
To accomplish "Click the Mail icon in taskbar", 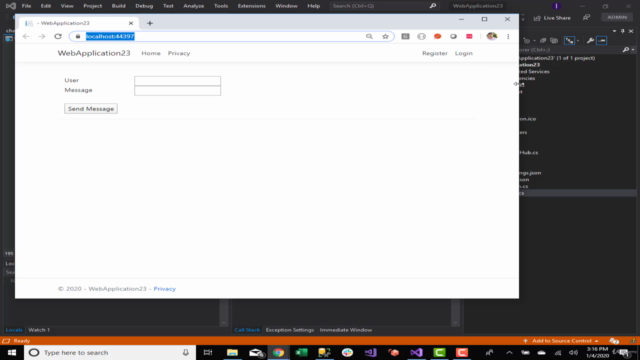I will point(256,352).
